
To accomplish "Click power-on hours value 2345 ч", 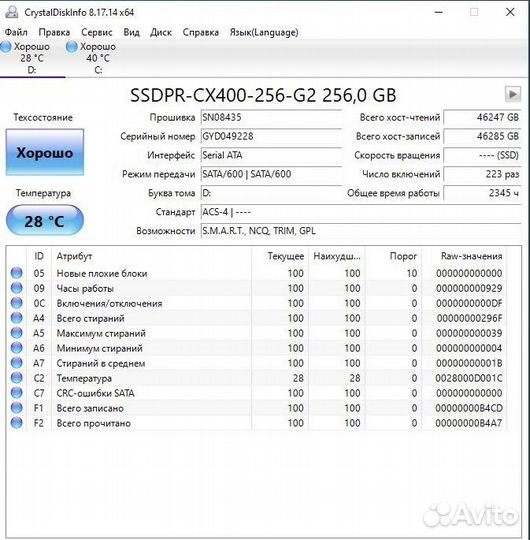I will [x=482, y=193].
